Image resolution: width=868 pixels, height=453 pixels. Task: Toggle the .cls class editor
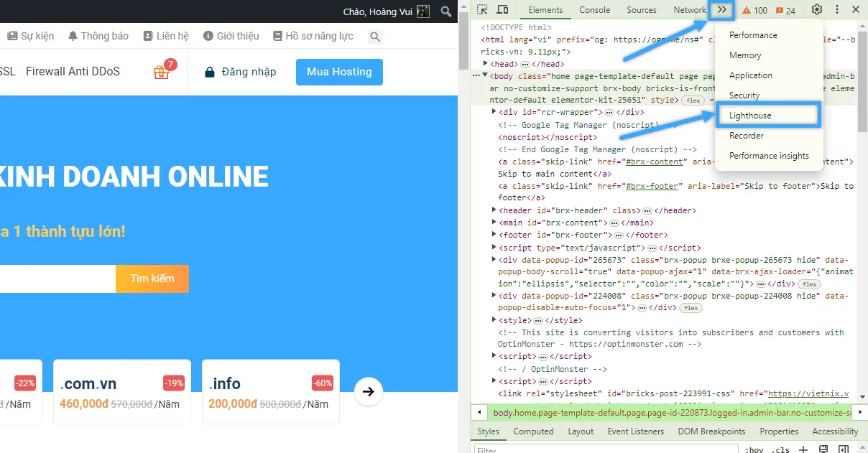[x=780, y=449]
